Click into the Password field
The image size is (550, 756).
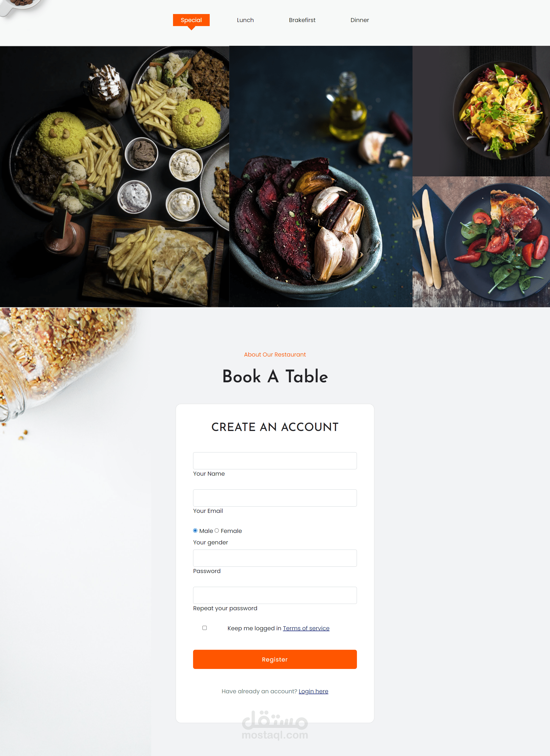coord(275,558)
